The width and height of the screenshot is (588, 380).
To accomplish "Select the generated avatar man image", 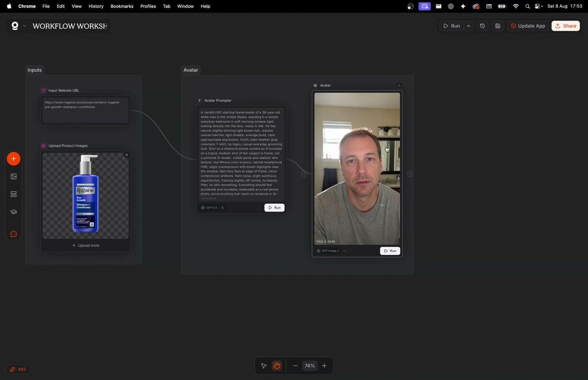I will 357,169.
